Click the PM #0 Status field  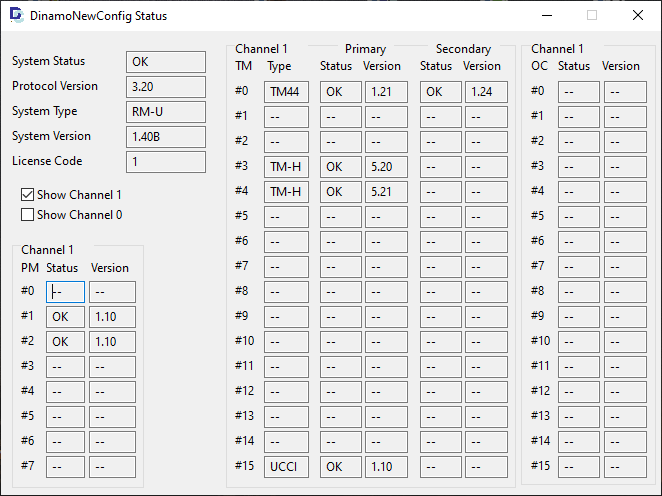(x=65, y=292)
